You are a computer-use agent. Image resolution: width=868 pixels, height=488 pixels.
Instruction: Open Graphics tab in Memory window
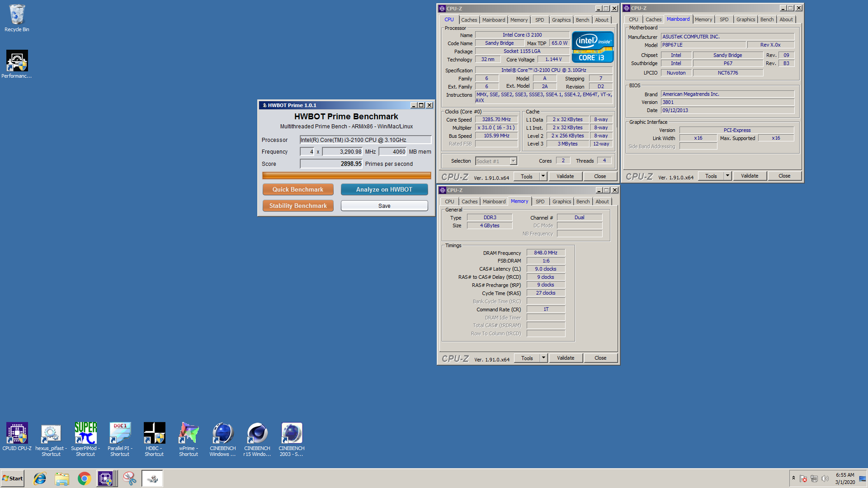point(562,202)
